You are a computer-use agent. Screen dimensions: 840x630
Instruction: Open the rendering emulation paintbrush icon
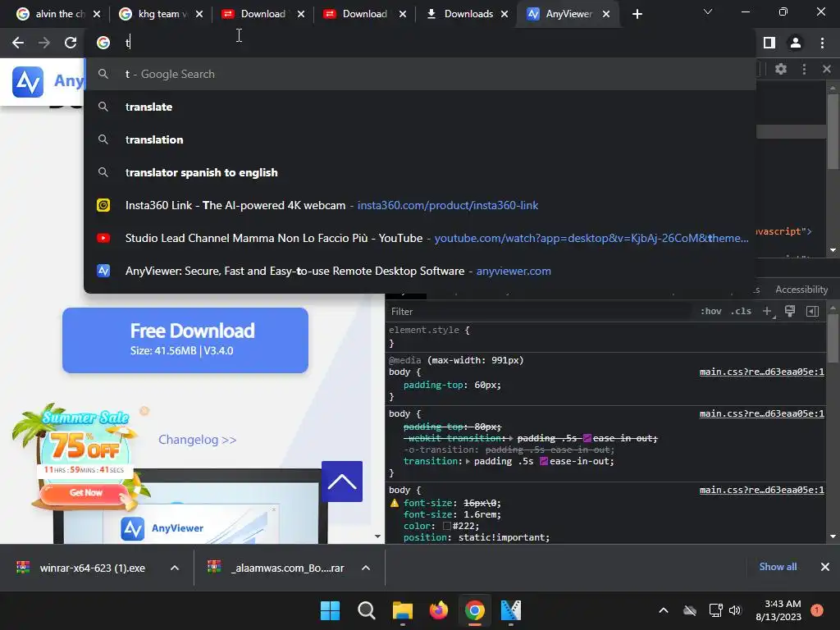tap(790, 311)
